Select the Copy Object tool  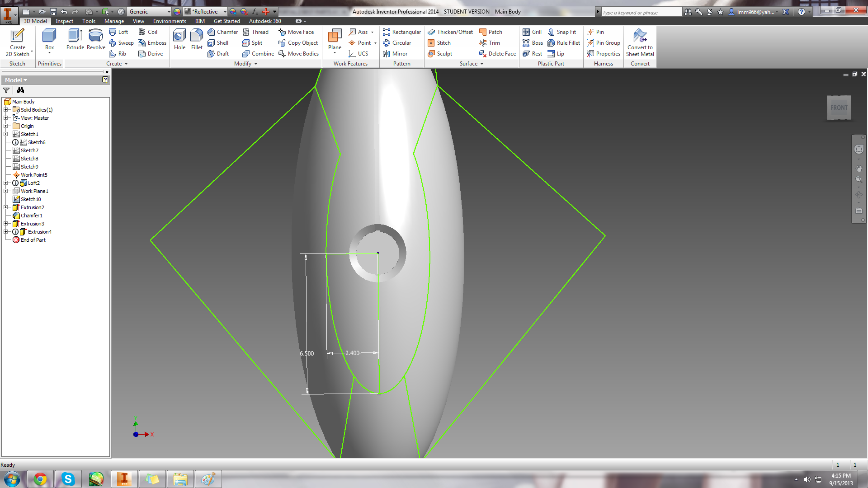[298, 43]
